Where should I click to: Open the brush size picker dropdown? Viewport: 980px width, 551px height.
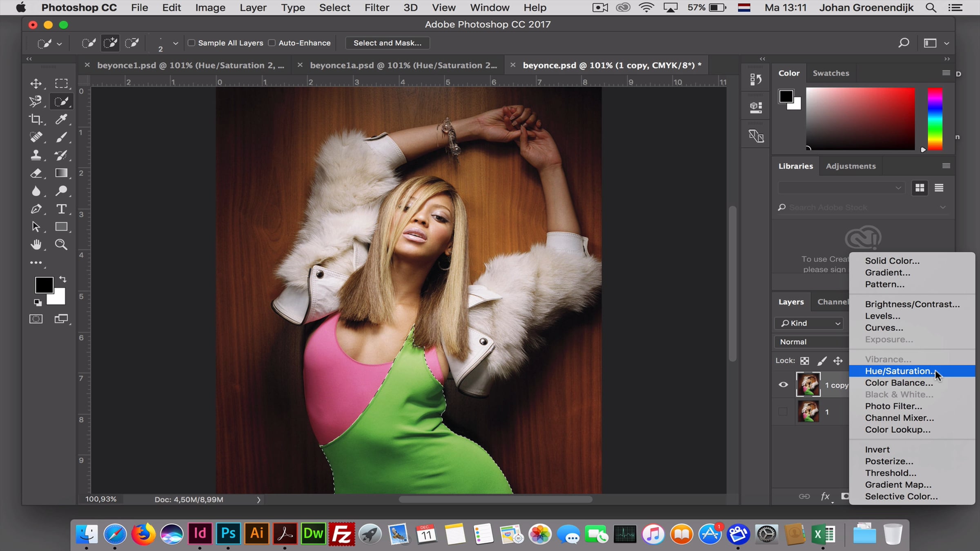(x=176, y=43)
